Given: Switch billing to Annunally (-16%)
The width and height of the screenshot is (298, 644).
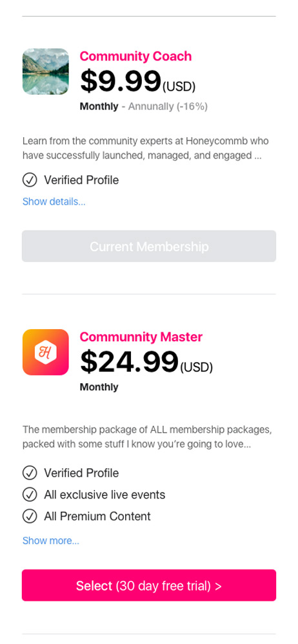Looking at the screenshot, I should 168,106.
